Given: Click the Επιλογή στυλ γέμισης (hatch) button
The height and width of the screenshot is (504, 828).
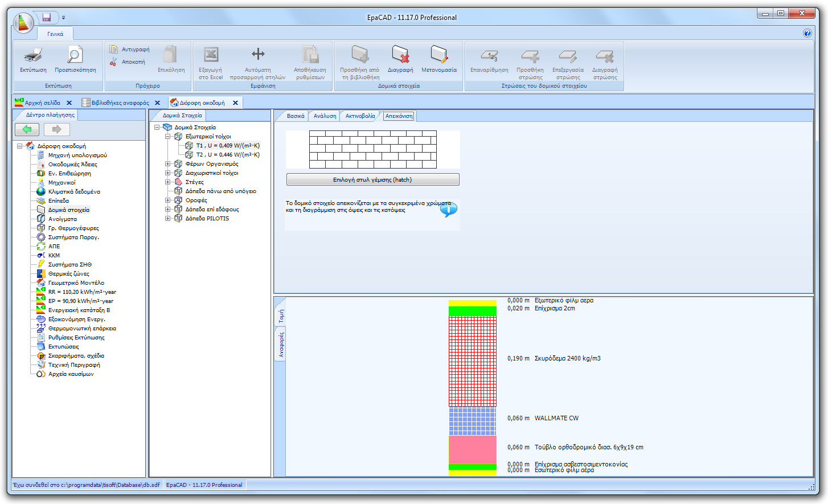Looking at the screenshot, I should click(372, 179).
